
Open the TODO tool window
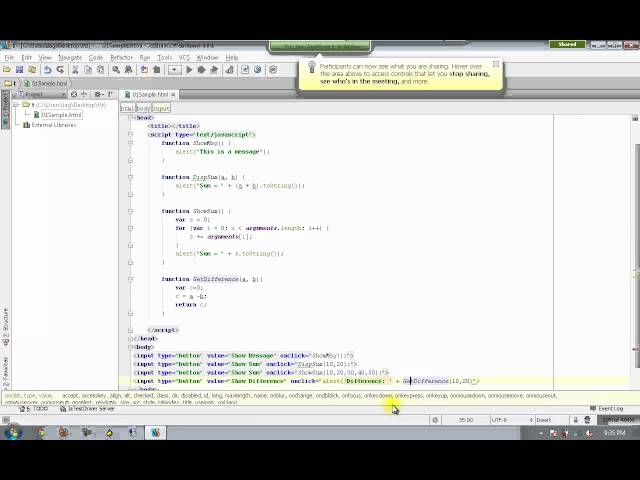(33, 409)
